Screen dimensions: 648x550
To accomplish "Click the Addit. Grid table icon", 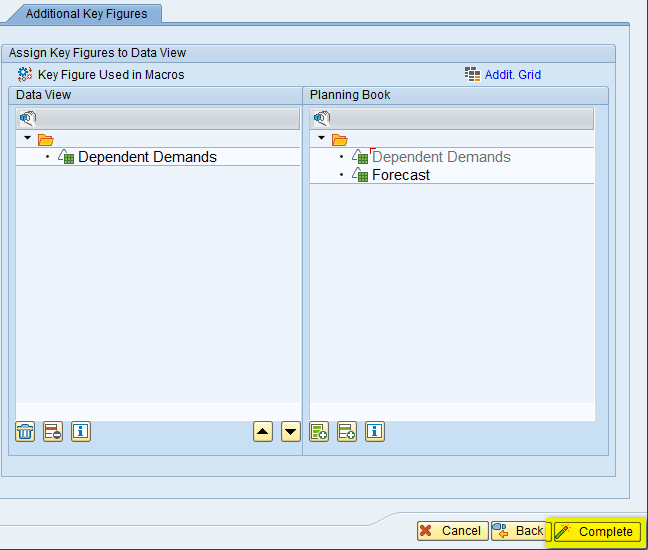I will point(472,74).
